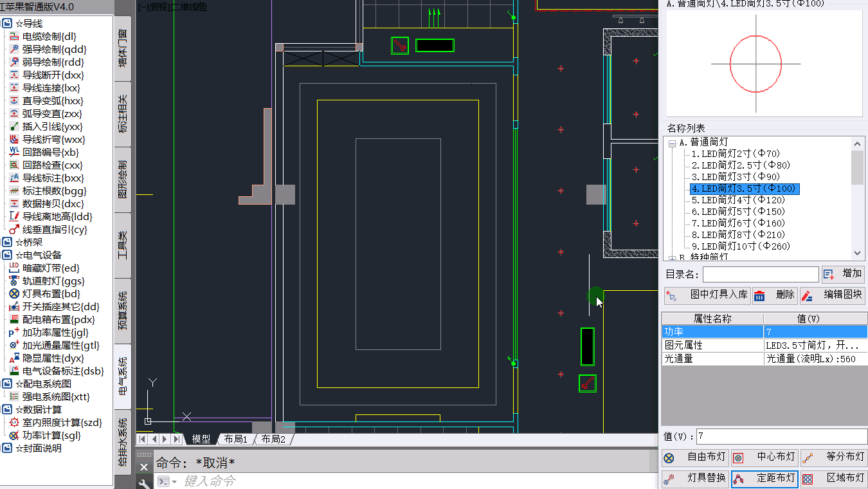Click the 自由布灯 button
The height and width of the screenshot is (489, 868).
coord(695,457)
